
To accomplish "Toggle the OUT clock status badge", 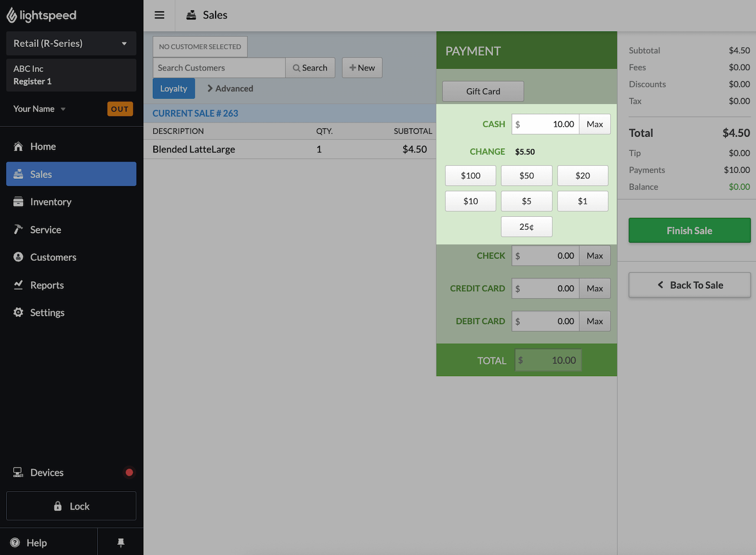I will [120, 109].
